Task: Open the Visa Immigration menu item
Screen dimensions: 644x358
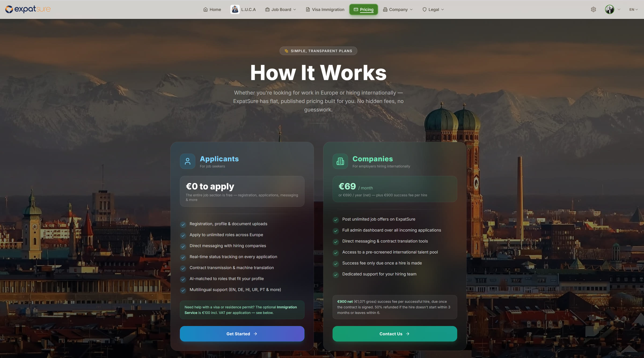Action: [x=325, y=9]
